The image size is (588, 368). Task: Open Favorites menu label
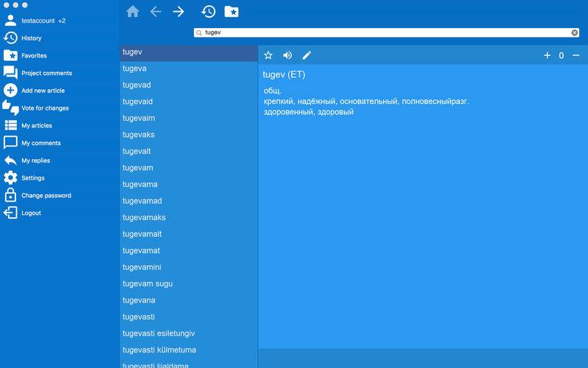(x=34, y=56)
